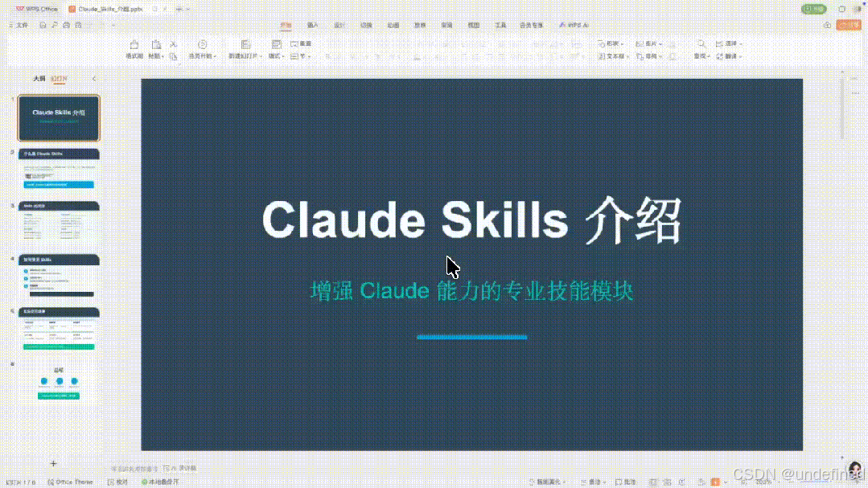Viewport: 868px width, 488px height.
Task: Click the Office Theme status bar entry
Action: tap(70, 482)
